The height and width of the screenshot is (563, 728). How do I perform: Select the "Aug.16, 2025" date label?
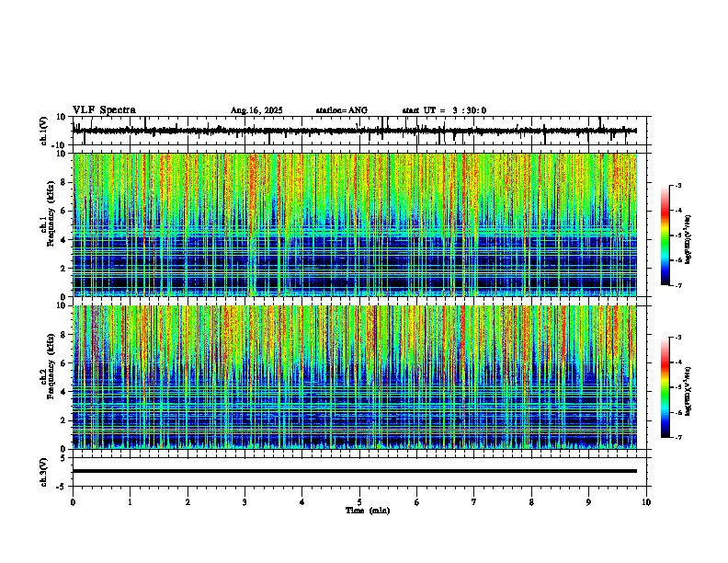[256, 110]
